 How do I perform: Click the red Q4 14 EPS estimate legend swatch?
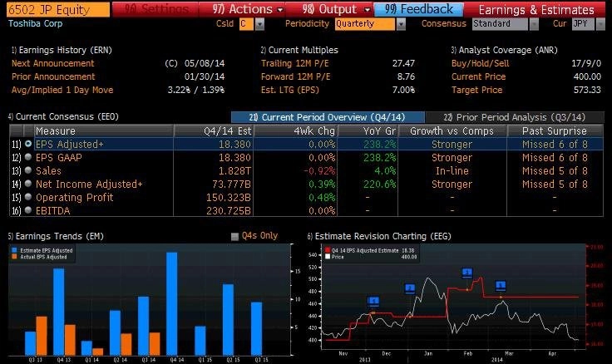pos(328,250)
